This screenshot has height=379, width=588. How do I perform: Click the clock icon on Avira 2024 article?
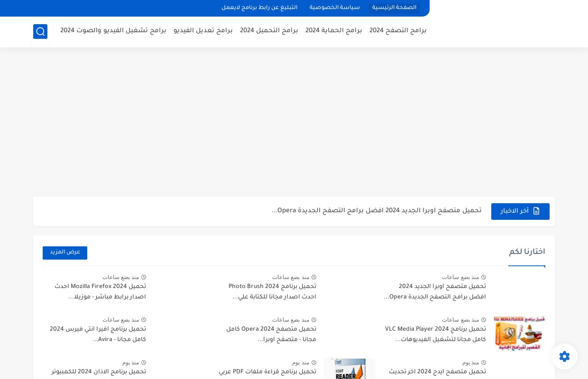pos(144,320)
